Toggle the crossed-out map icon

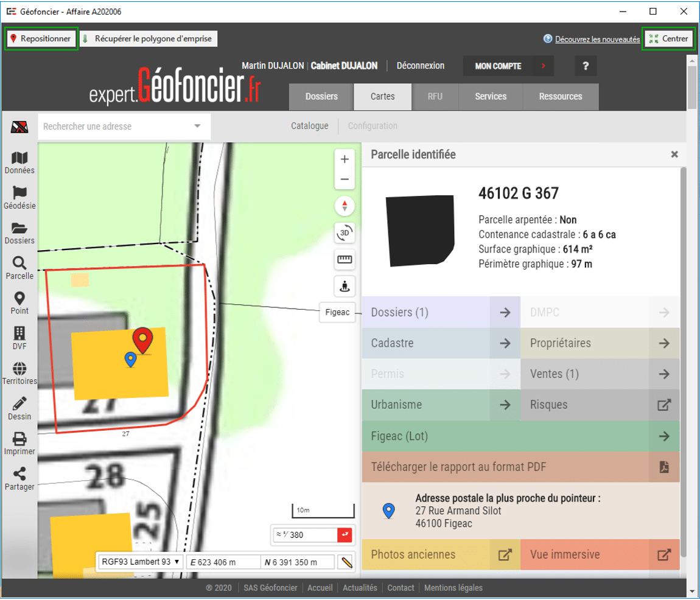pyautogui.click(x=19, y=127)
